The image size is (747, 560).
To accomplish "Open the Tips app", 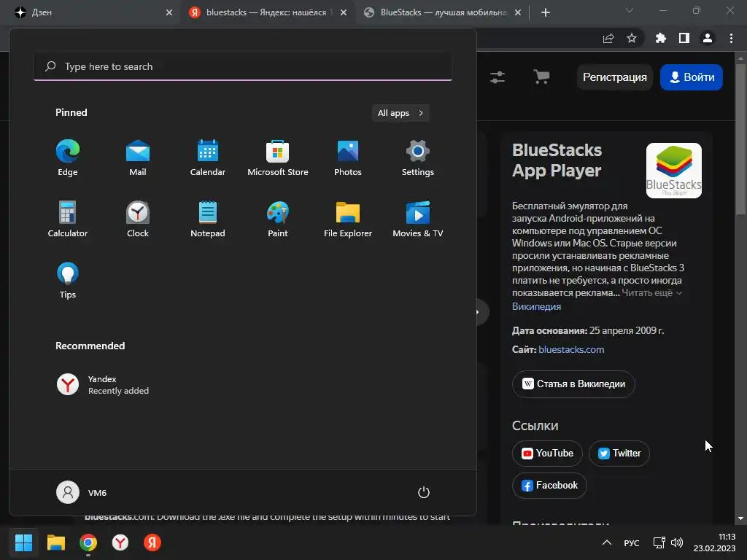I will (68, 281).
